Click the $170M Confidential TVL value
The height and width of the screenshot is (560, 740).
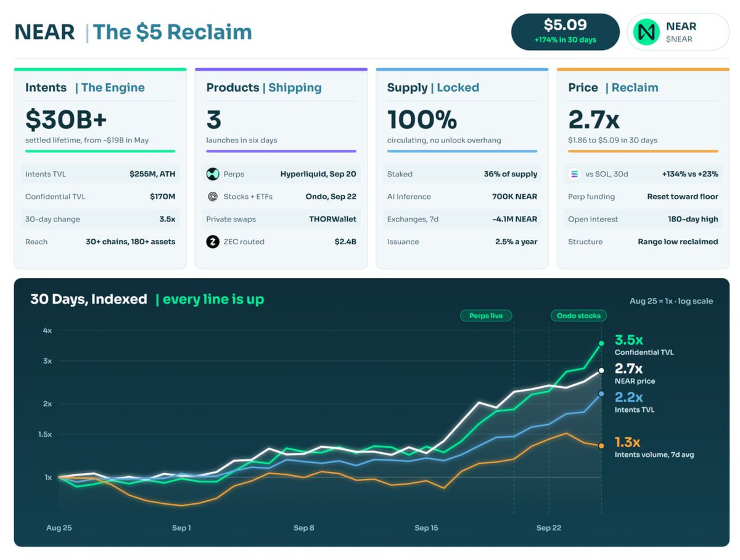point(163,197)
